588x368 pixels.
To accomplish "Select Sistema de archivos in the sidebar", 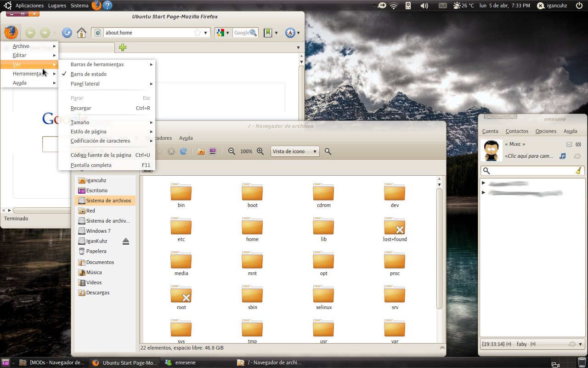I will pos(105,201).
